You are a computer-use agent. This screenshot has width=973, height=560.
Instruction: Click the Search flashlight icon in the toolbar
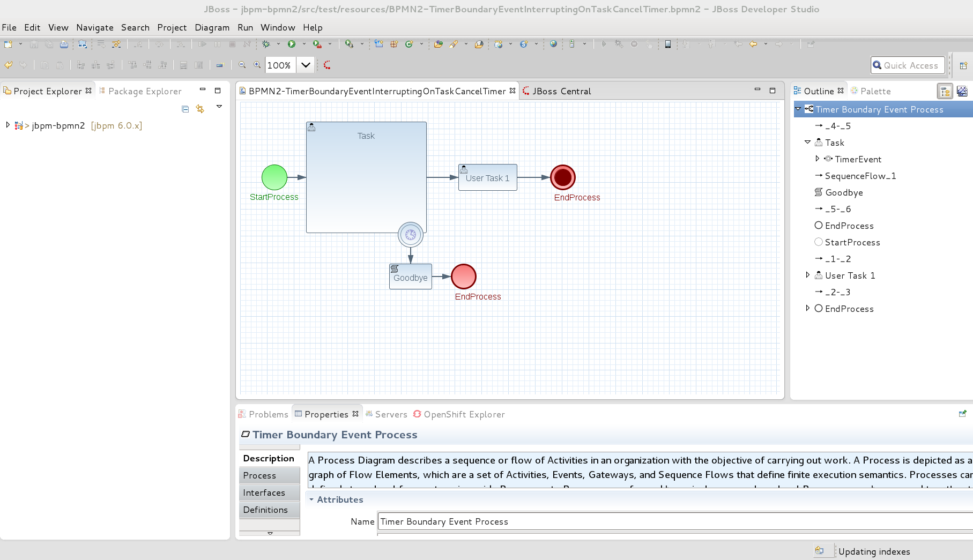click(x=454, y=44)
